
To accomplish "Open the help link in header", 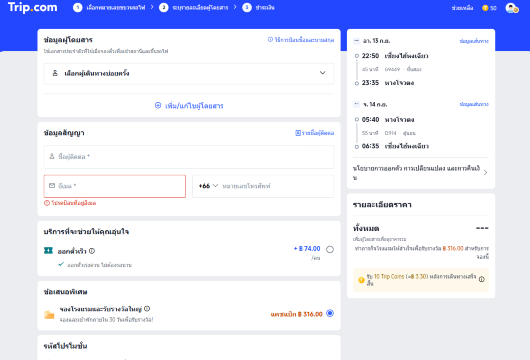I will [x=462, y=8].
